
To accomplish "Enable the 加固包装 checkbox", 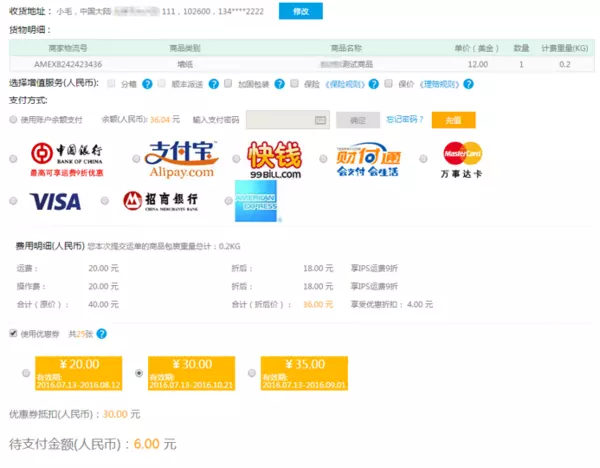I will (x=228, y=83).
